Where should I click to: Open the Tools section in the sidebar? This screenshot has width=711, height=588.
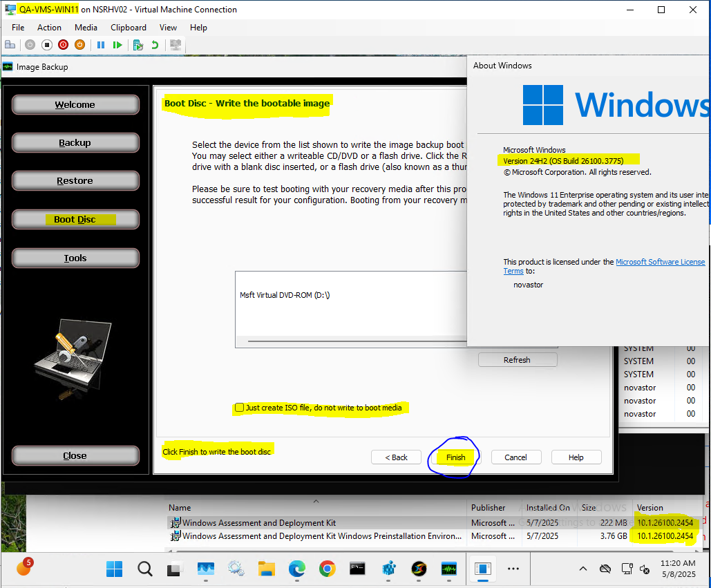tap(75, 258)
